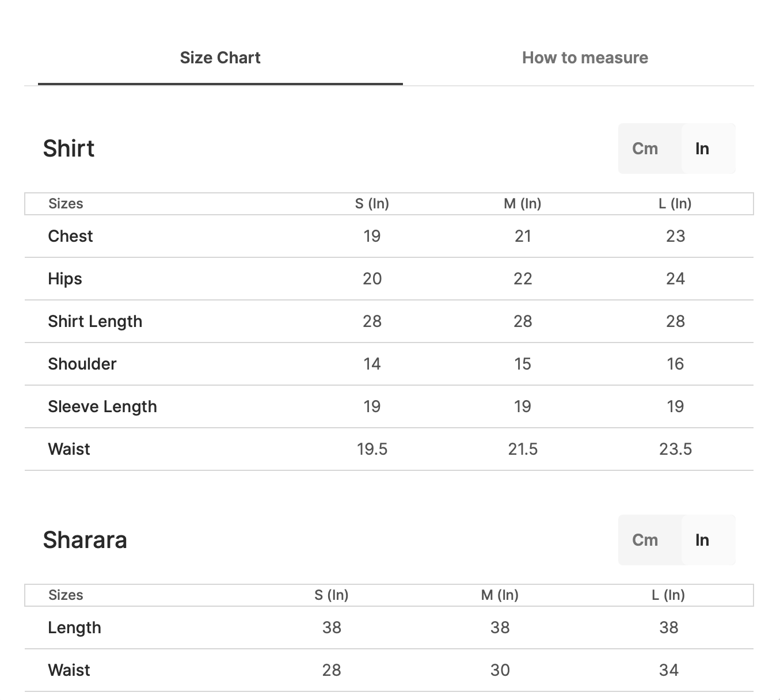The width and height of the screenshot is (780, 700).
Task: Select the Hips row label
Action: point(65,279)
